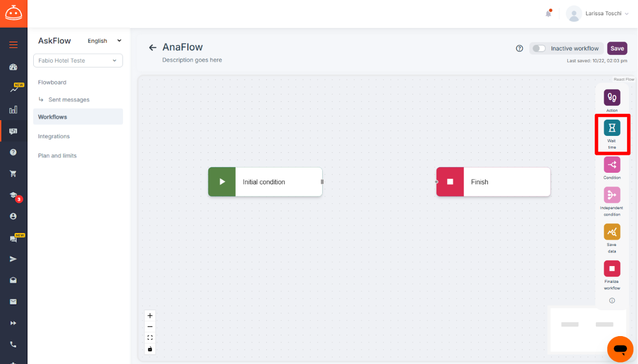Open the Larissa Toschi user menu
Viewport: 638px width, 364px height.
598,14
